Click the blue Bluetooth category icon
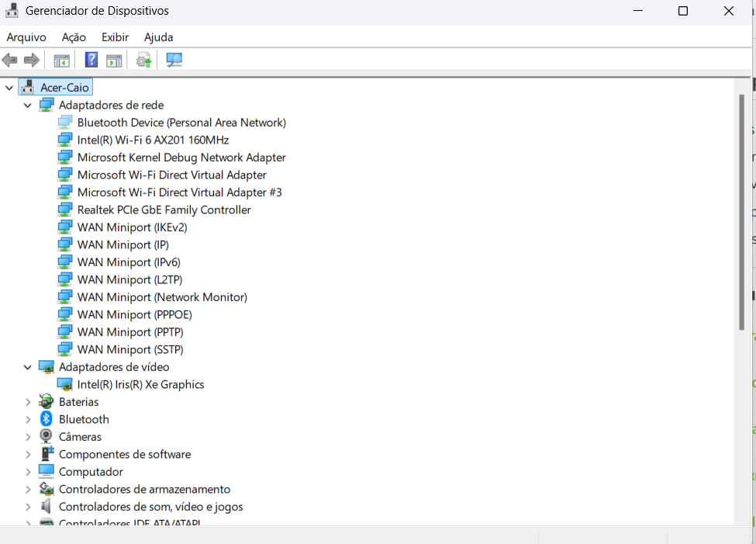This screenshot has height=544, width=756. tap(47, 419)
